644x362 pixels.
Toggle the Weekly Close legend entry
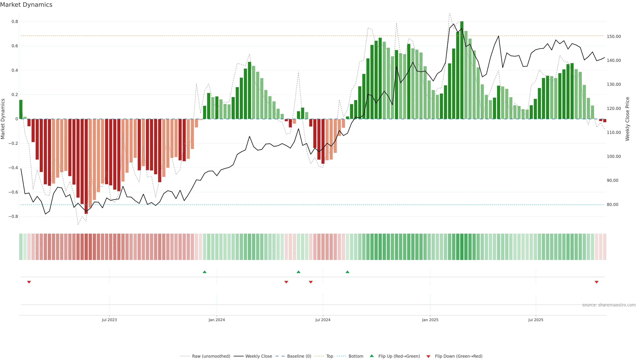(258, 356)
